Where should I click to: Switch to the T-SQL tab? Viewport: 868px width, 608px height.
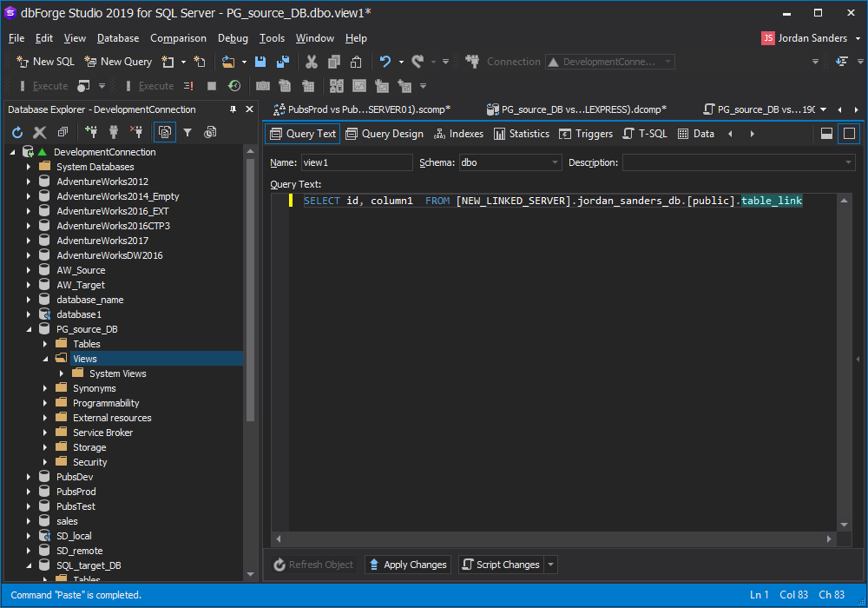(x=646, y=134)
